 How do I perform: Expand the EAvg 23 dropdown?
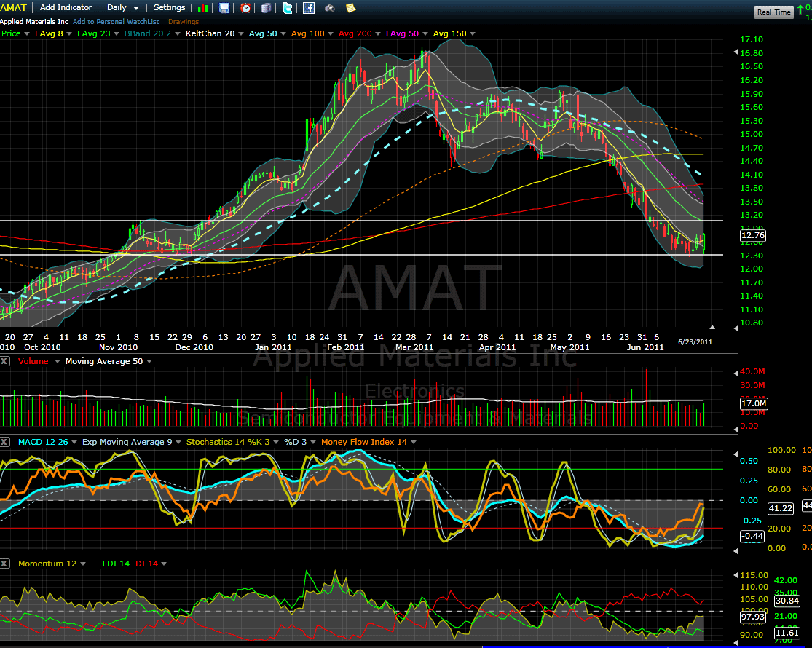click(117, 34)
